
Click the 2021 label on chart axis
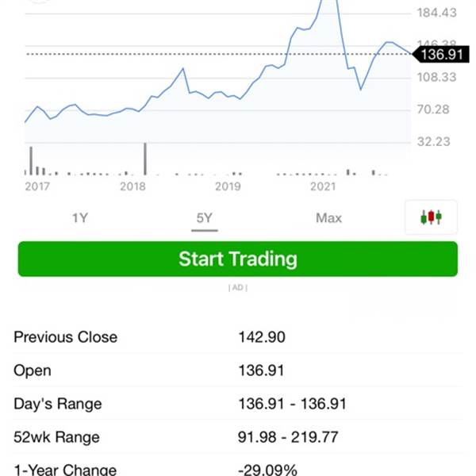click(x=323, y=186)
